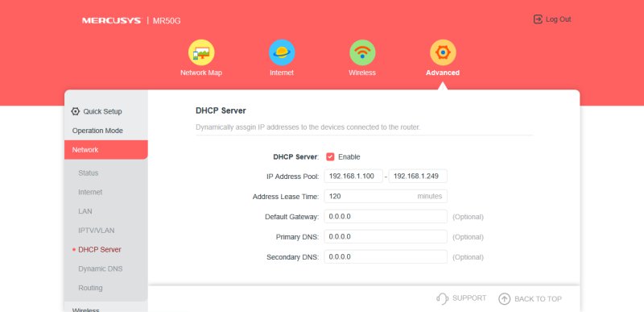This screenshot has width=644, height=312.
Task: Click the IP Address Pool label
Action: [293, 177]
